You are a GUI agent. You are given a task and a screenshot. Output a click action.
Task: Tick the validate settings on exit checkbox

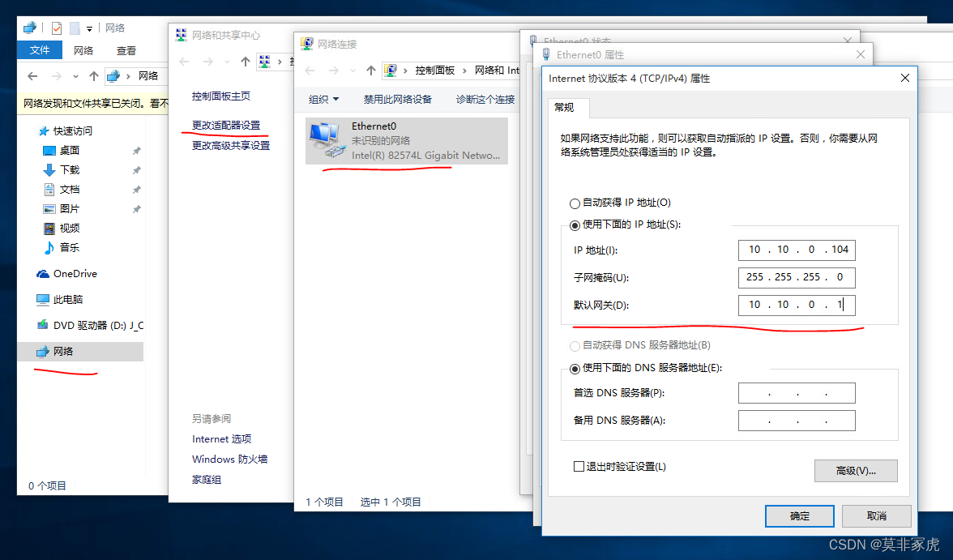(x=579, y=466)
